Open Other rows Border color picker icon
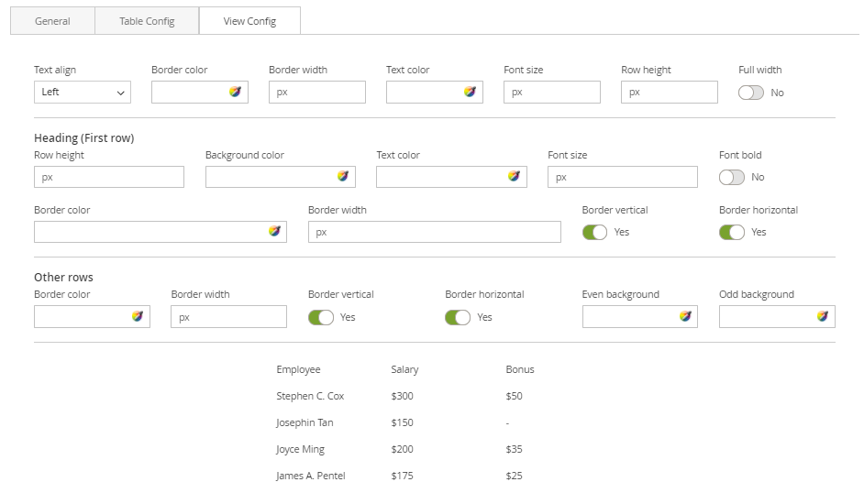This screenshot has width=864, height=504. [x=137, y=316]
